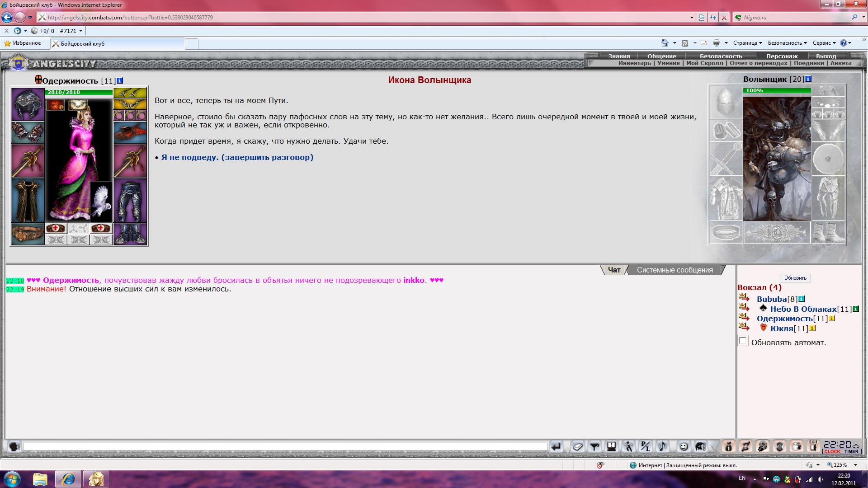The width and height of the screenshot is (868, 488).
Task: Click the running man icon
Action: click(628, 446)
